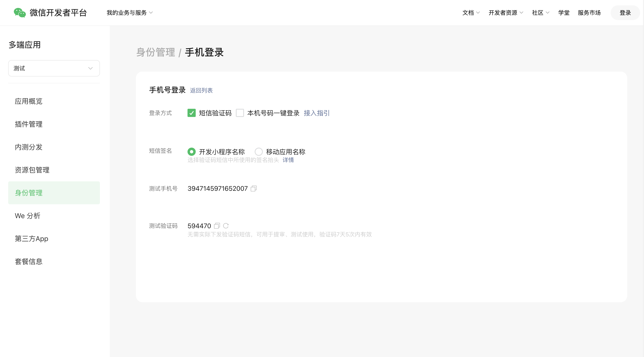Open the 文档 dropdown menu
The width and height of the screenshot is (644, 357).
[x=471, y=13]
